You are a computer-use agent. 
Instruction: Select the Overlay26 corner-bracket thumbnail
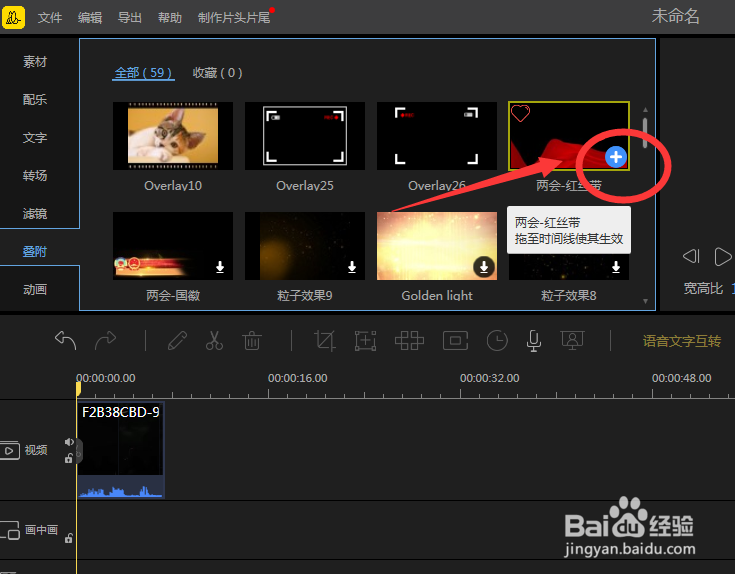(437, 136)
